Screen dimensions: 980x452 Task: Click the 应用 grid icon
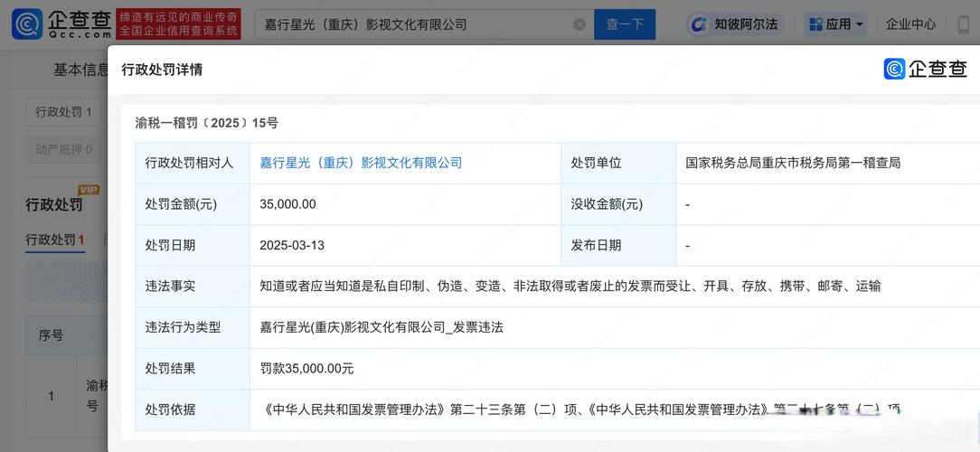(815, 24)
